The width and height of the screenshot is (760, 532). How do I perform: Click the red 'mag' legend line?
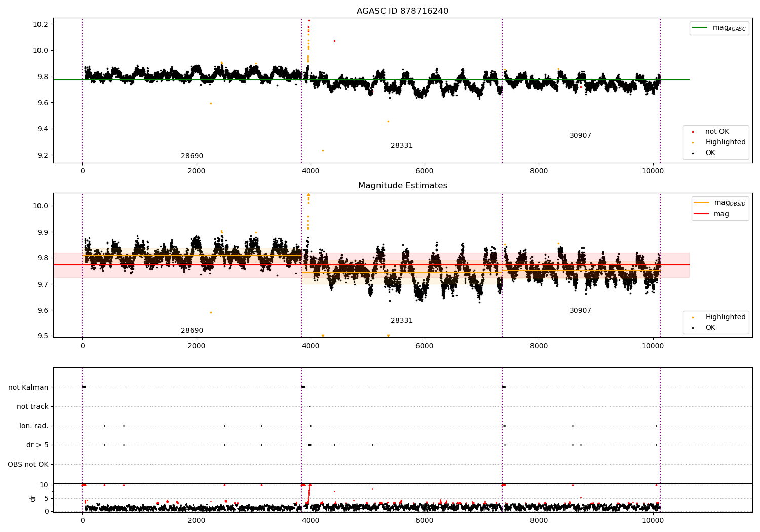(701, 214)
